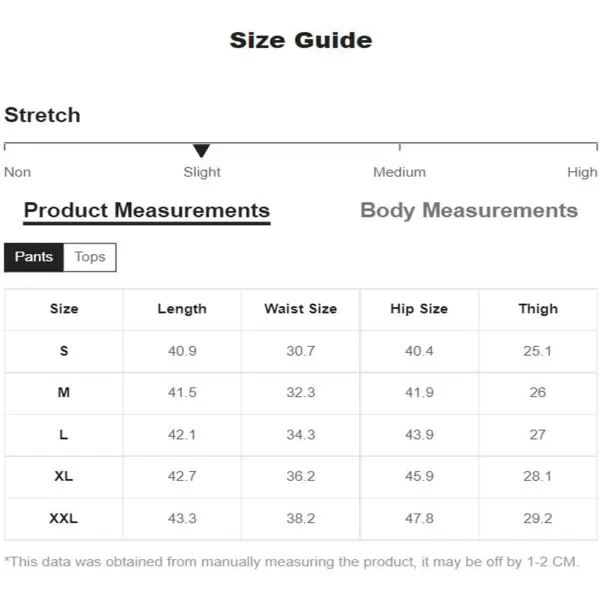The height and width of the screenshot is (600, 600).
Task: Click the stretch indicator triangle marker
Action: [201, 150]
